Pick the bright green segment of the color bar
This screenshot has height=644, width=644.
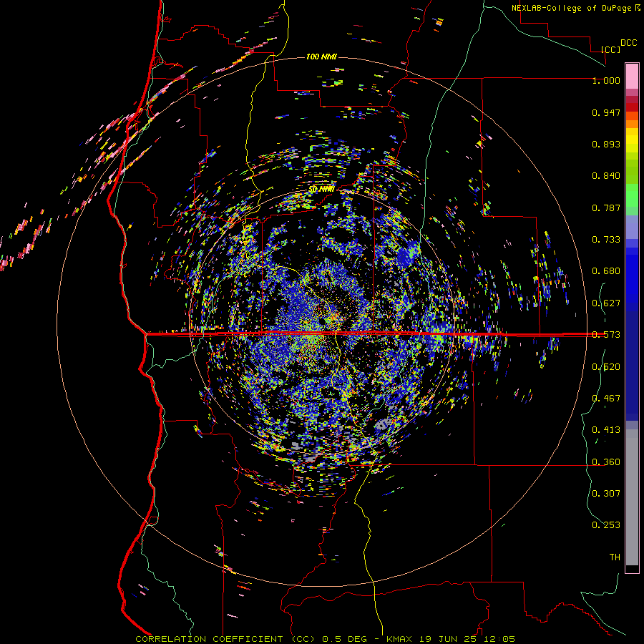(632, 195)
